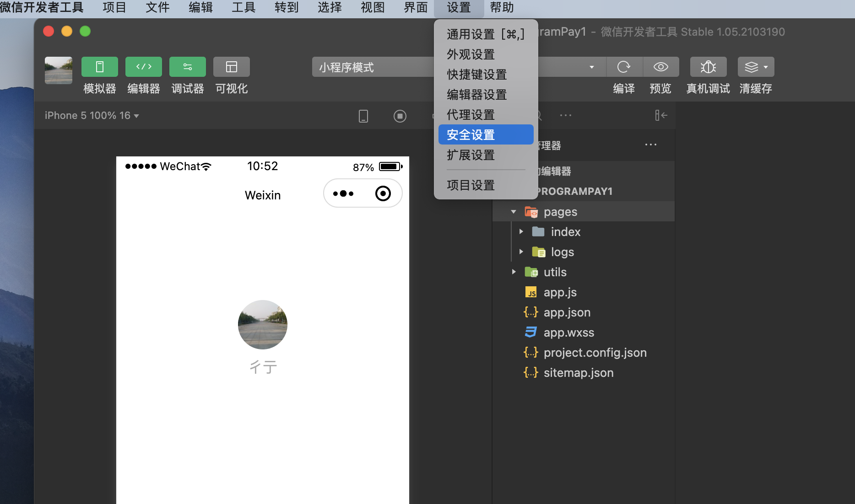Toggle the 编辑器 editor panel button
The image size is (855, 504).
[144, 67]
